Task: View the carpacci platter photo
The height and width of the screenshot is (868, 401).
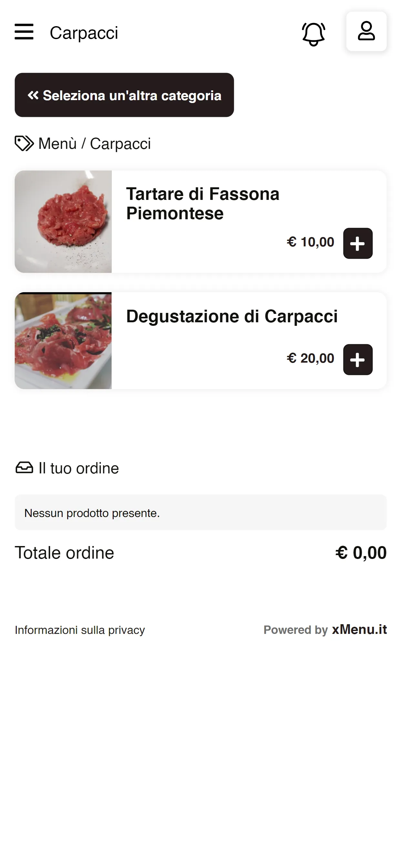Action: (63, 341)
